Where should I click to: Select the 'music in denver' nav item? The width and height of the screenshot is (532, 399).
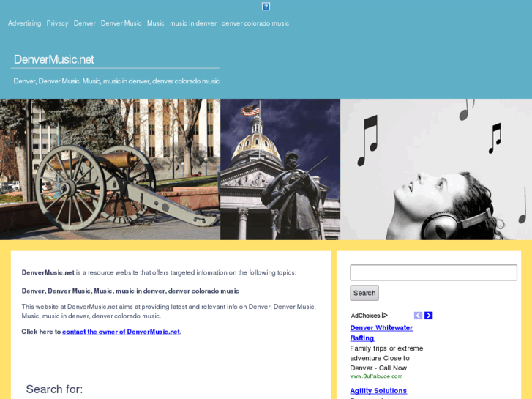193,23
